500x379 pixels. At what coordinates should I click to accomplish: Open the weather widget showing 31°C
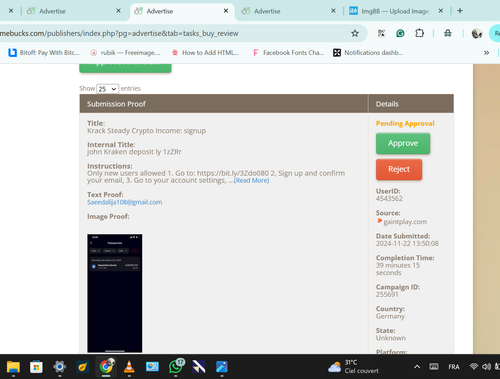pos(354,367)
